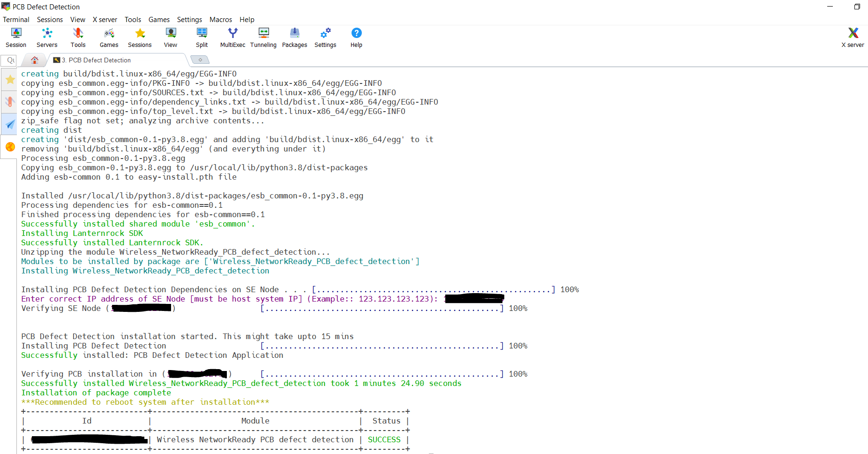Open the Packages toolbar icon

294,38
